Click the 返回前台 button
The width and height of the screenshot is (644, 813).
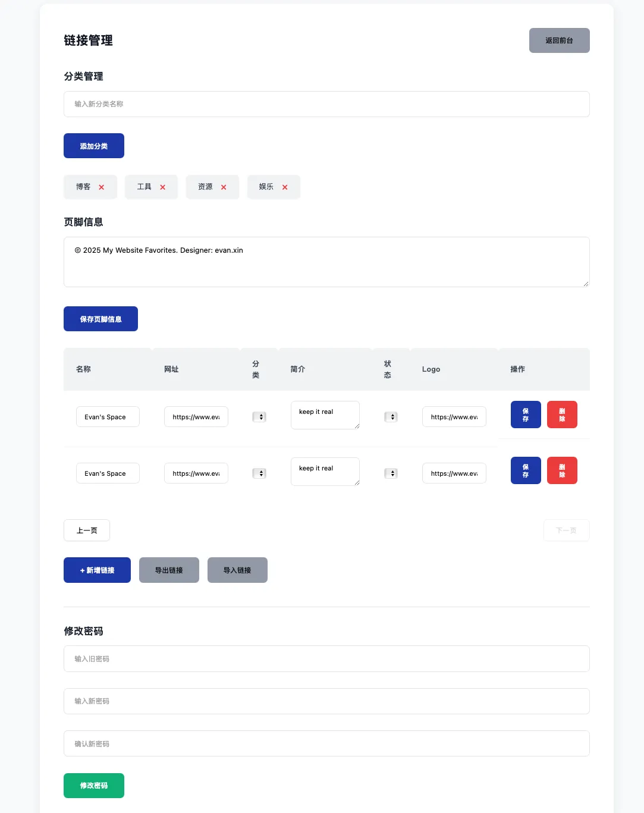coord(560,40)
